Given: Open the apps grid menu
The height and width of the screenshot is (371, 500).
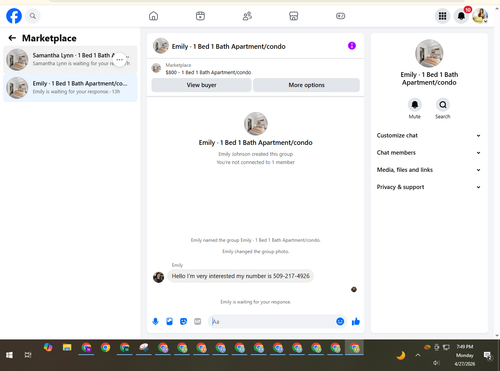Looking at the screenshot, I should click(442, 16).
